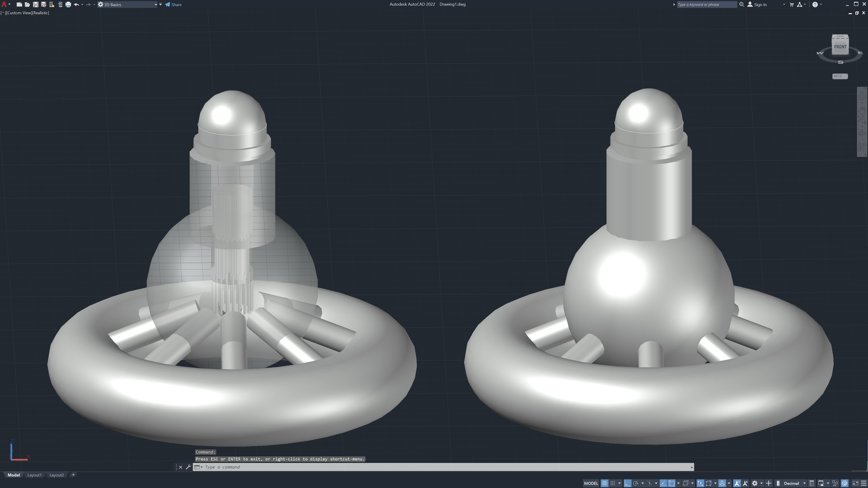Toggle ortho mode in status bar
Screen dimensions: 868x488
pyautogui.click(x=628, y=483)
